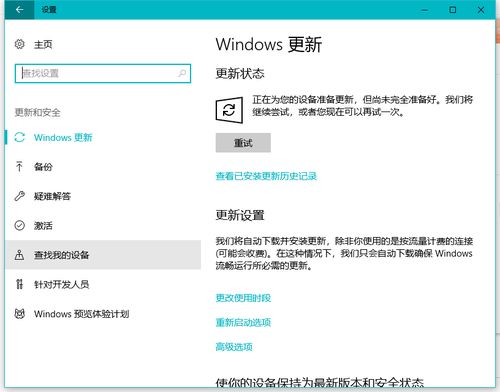Open Windows 预览体验计划 page
Image resolution: width=500 pixels, height=392 pixels.
(x=103, y=313)
